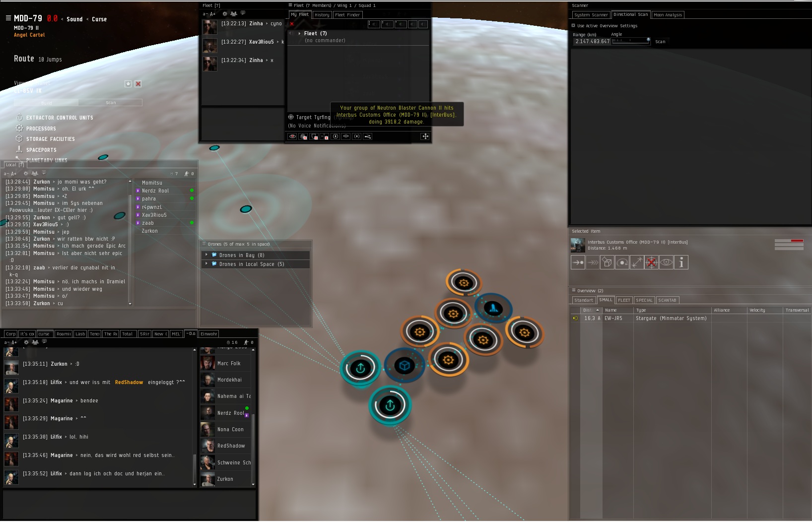Select the spaceport pin on the planet
Viewport: 812px width, 522px height.
(493, 309)
